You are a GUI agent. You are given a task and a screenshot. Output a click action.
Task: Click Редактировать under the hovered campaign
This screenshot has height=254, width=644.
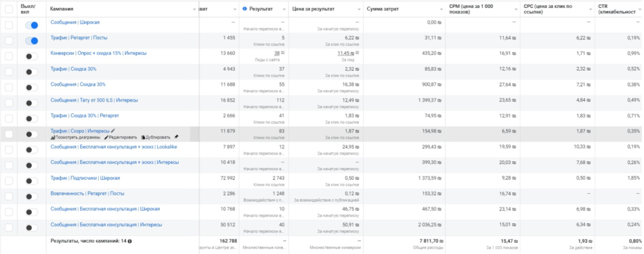coord(120,137)
